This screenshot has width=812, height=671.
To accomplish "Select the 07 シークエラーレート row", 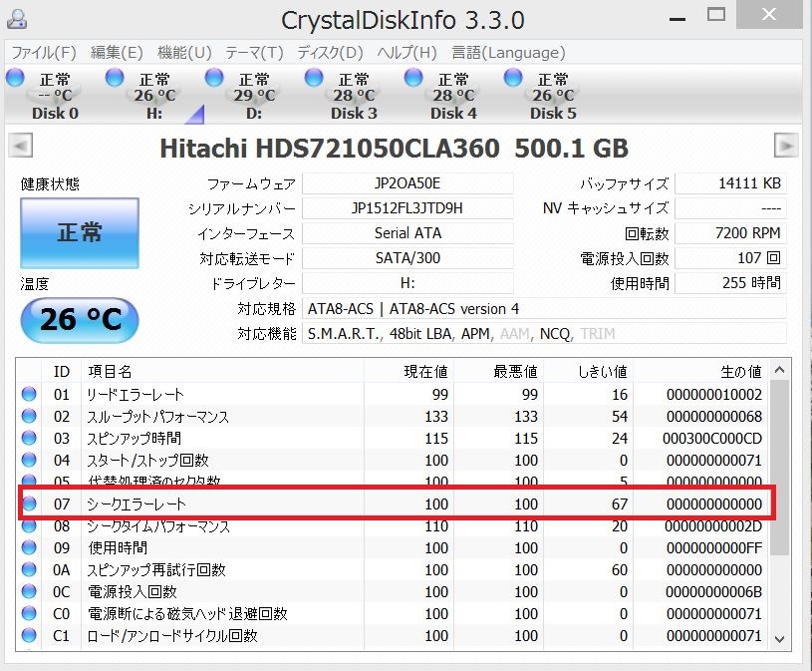I will pos(399,504).
